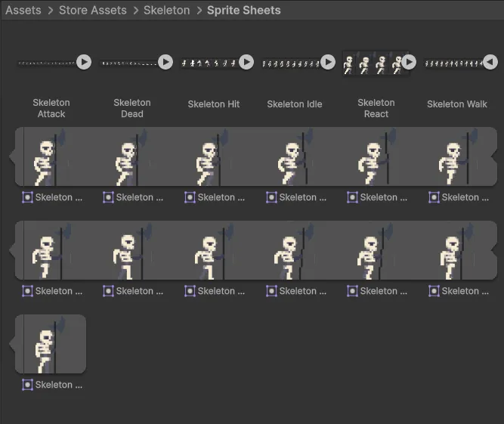Navigate to the Skeleton breadcrumb folder

point(166,11)
